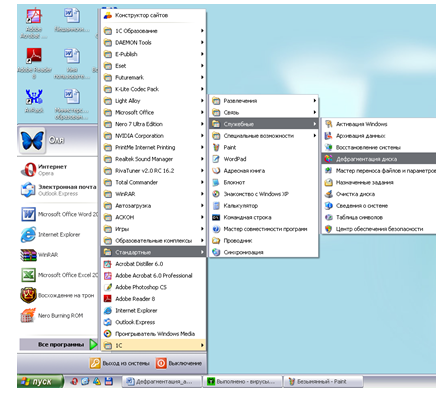The image size is (440, 393).
Task: Select Сведения о системе menu entry
Action: pos(379,206)
